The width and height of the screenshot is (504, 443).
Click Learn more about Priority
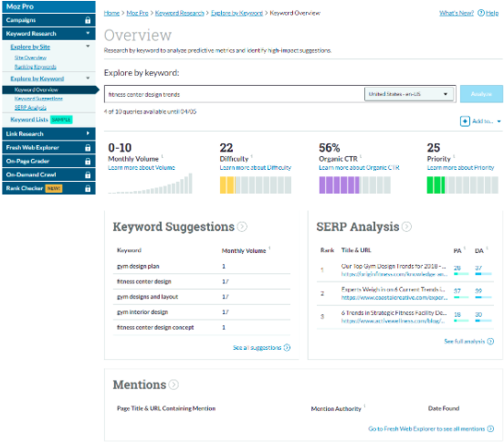460,167
